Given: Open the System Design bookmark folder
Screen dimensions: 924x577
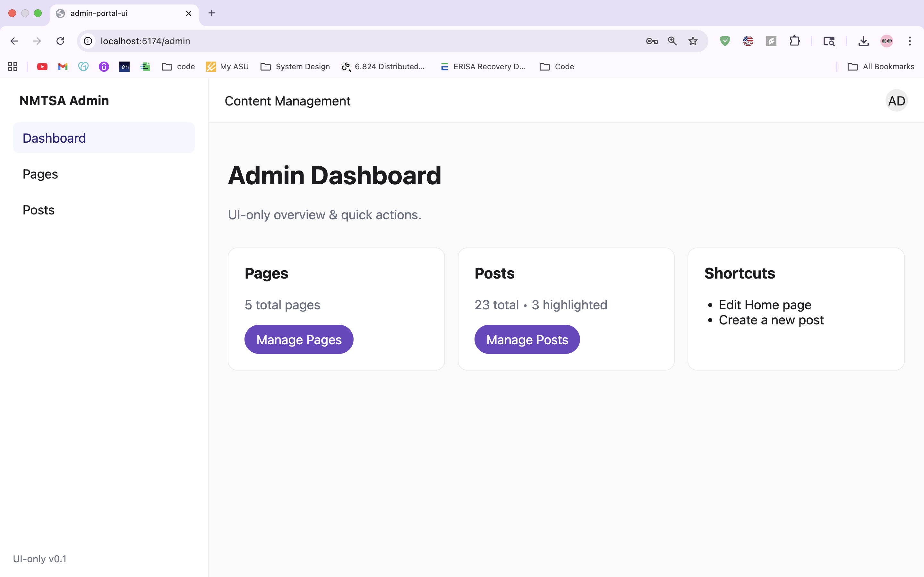Looking at the screenshot, I should (295, 66).
